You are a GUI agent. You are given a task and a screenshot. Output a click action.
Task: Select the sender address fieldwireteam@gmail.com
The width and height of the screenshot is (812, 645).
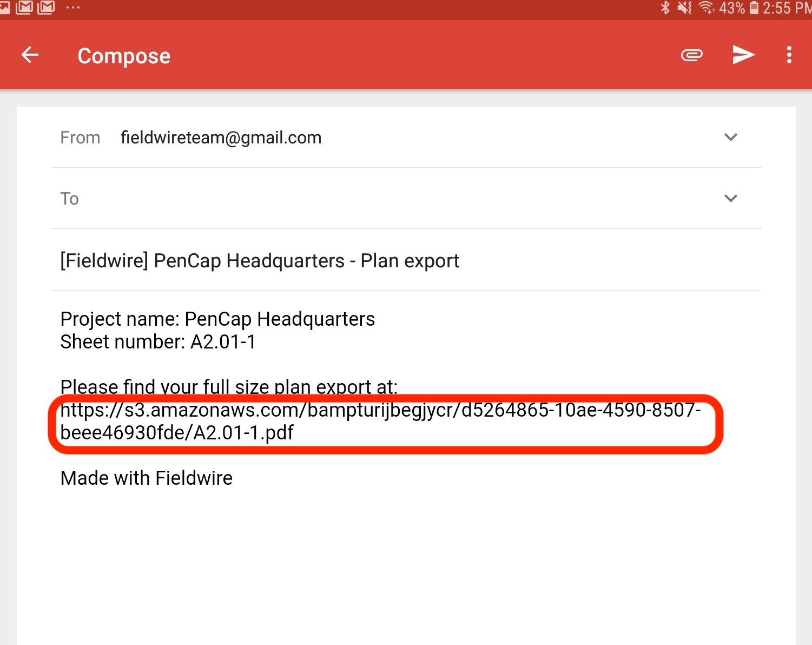tap(221, 137)
